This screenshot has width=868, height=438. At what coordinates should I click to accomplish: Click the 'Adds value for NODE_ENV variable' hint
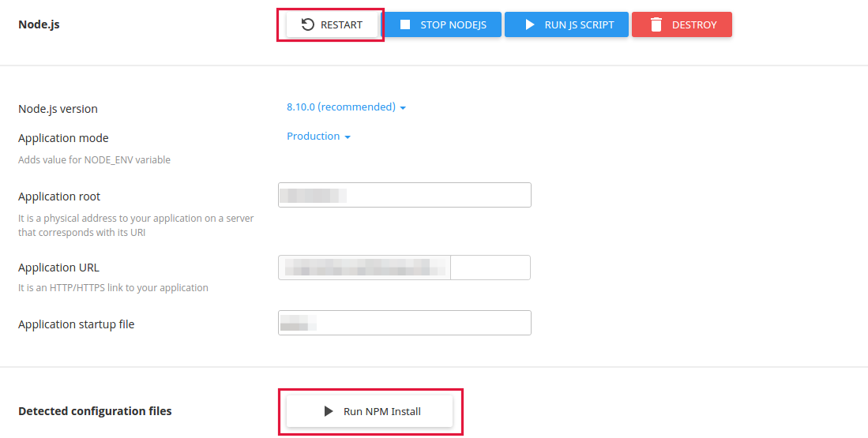(x=94, y=160)
